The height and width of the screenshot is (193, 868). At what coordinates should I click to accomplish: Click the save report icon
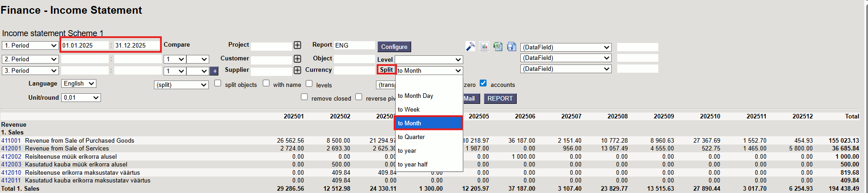(512, 47)
